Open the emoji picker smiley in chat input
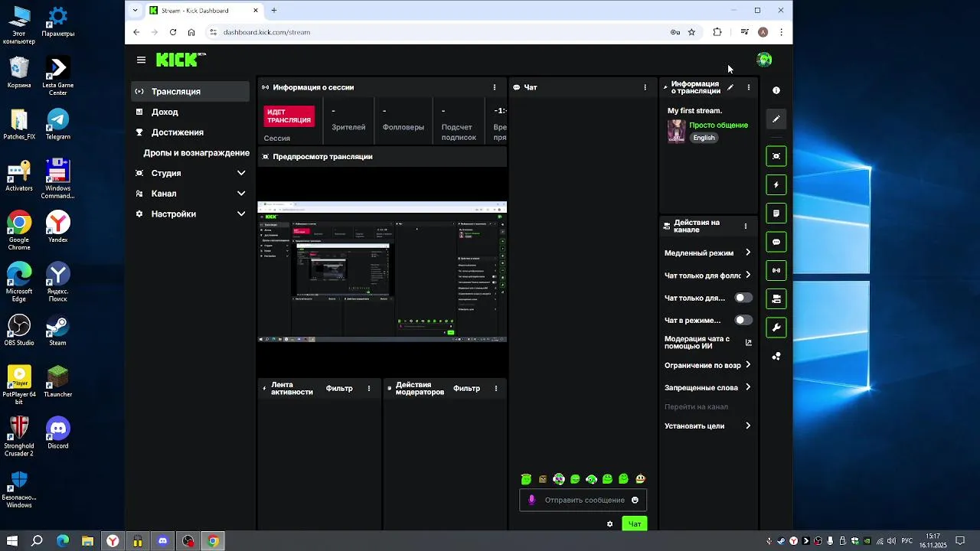The width and height of the screenshot is (980, 551). tap(635, 500)
